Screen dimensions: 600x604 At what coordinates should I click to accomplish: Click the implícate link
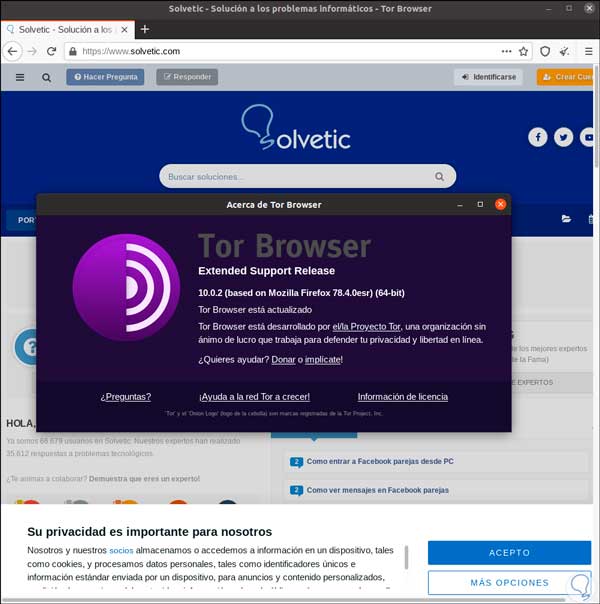(323, 360)
